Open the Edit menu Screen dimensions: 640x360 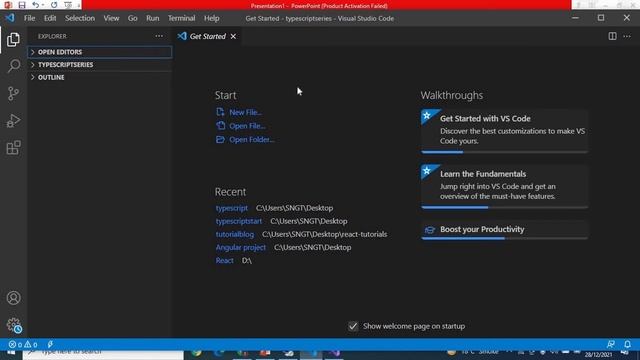(50, 18)
